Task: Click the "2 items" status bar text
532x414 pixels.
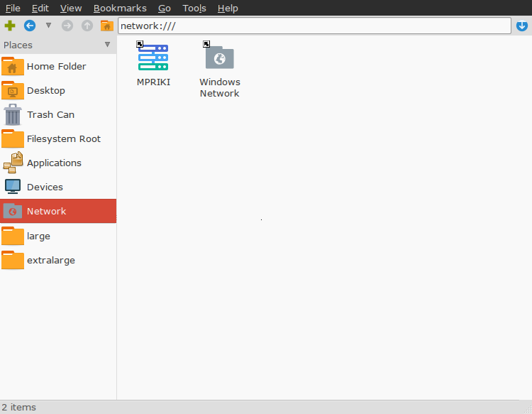Action: (18, 407)
